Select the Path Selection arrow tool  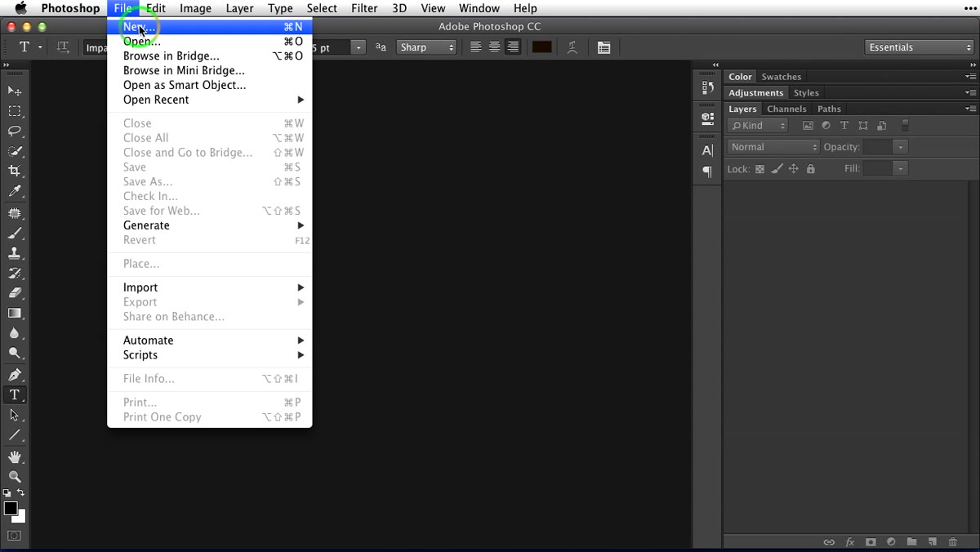[x=15, y=416]
